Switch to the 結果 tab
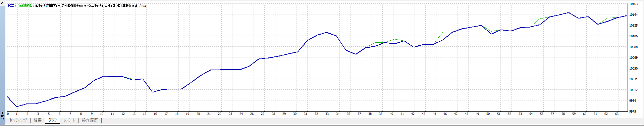Viewport: 644px width, 126px height. coord(38,120)
